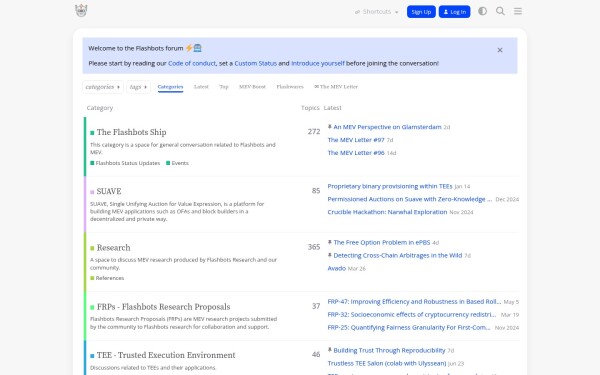Open Trustless TEE Salon topic
Screen dimensions: 600x375
[387, 364]
